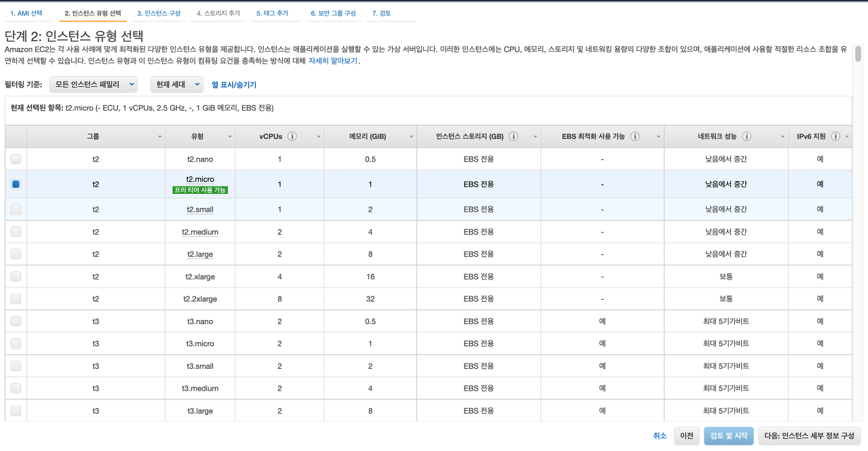Click info icon next to 네트워크 성능 header
This screenshot has width=868, height=451.
[x=746, y=136]
